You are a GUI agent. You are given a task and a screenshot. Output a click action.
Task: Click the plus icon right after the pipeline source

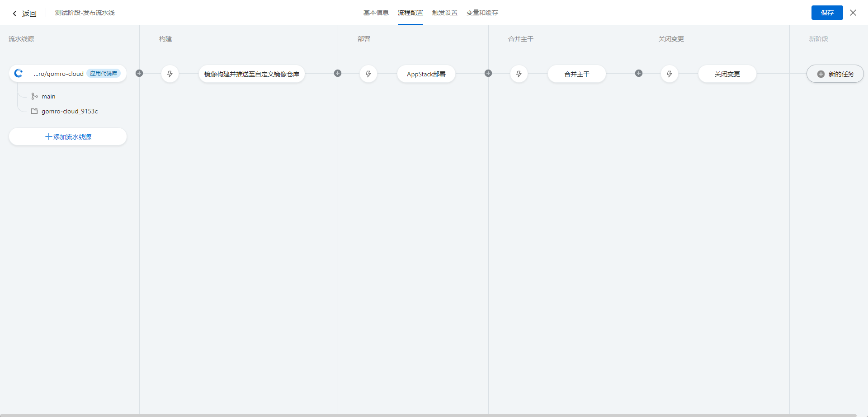tap(139, 73)
